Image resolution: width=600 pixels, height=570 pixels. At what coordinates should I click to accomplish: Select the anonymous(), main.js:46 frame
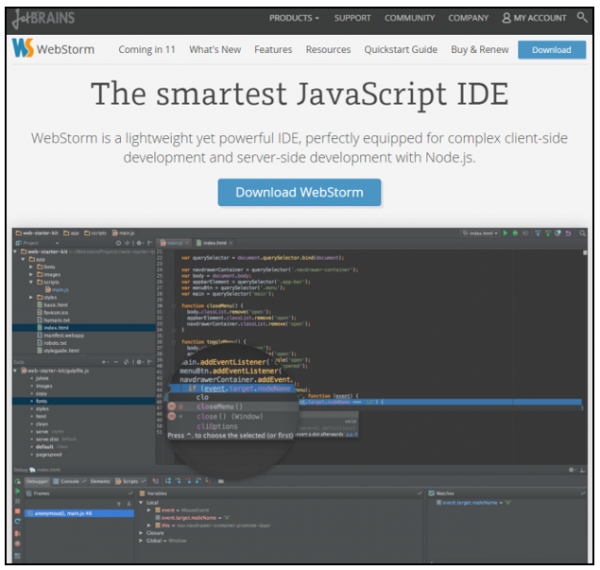[x=79, y=513]
